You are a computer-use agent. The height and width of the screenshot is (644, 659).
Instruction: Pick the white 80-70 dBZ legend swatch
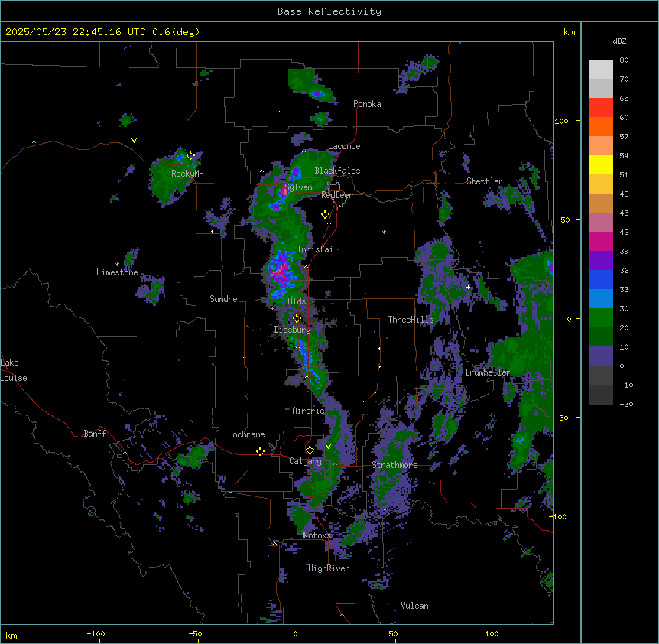[601, 70]
